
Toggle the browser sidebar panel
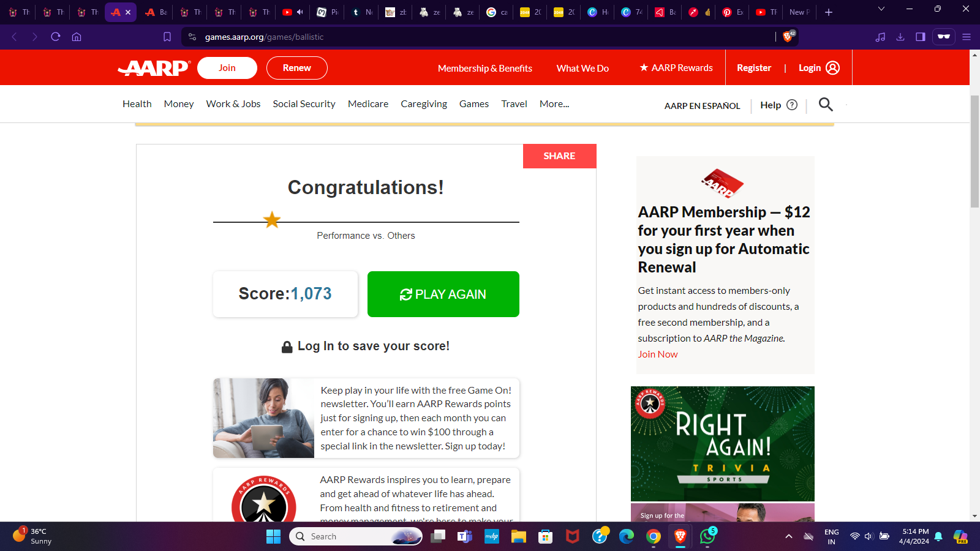[920, 37]
